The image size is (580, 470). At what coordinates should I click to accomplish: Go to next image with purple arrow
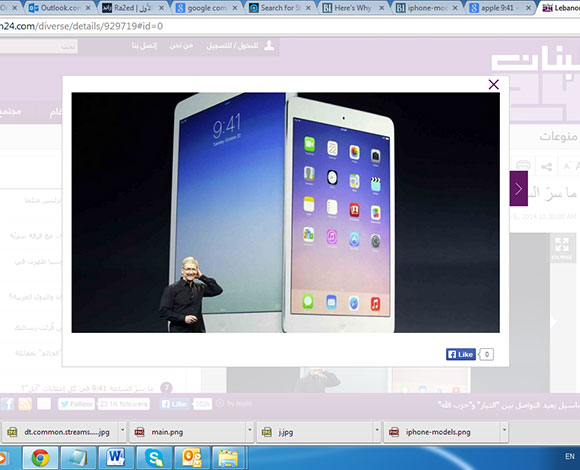(x=519, y=189)
